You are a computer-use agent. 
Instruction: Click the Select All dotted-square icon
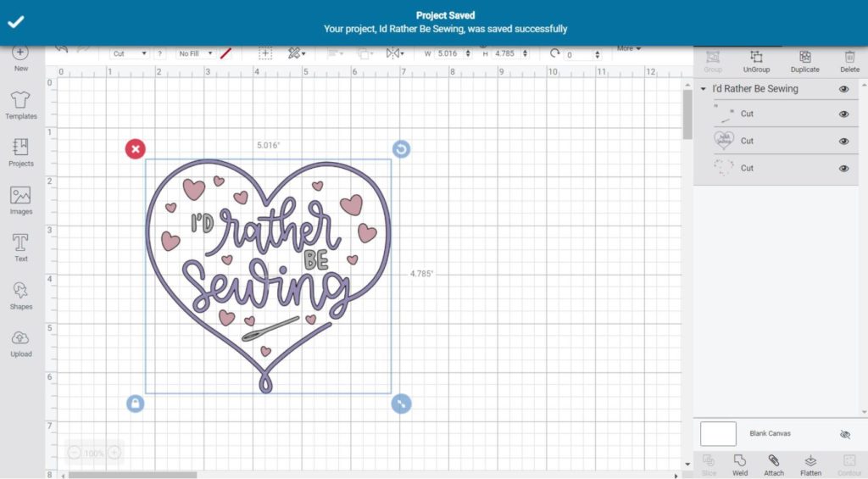265,53
